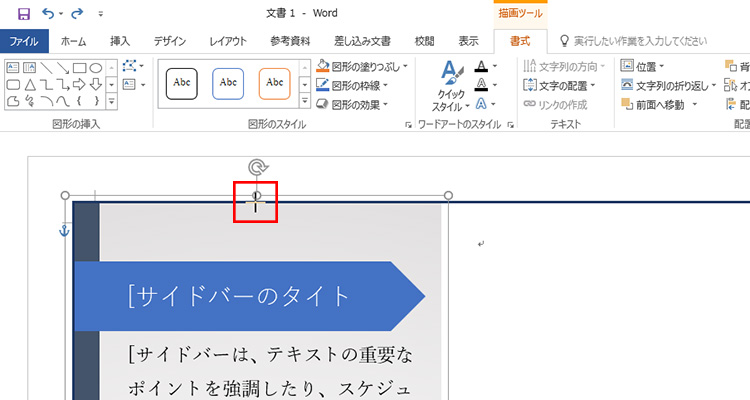Select the oval shape in shapes gallery
750x400 pixels.
95,67
